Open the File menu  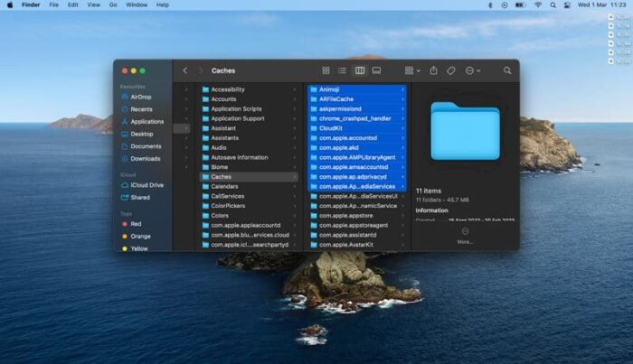click(53, 5)
